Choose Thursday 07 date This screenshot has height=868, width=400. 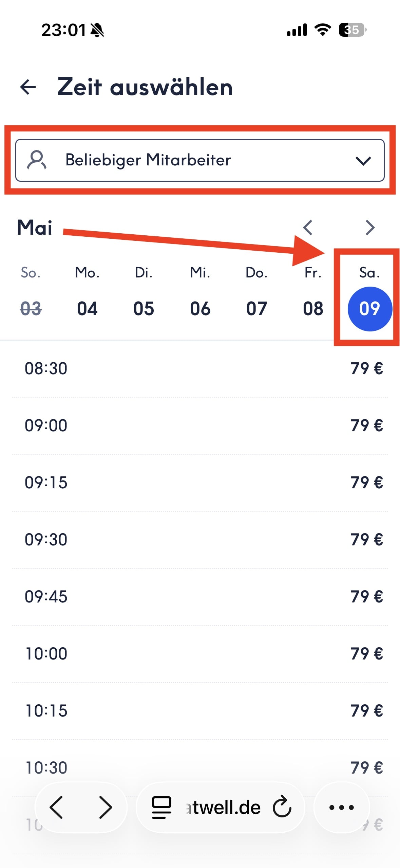click(256, 308)
